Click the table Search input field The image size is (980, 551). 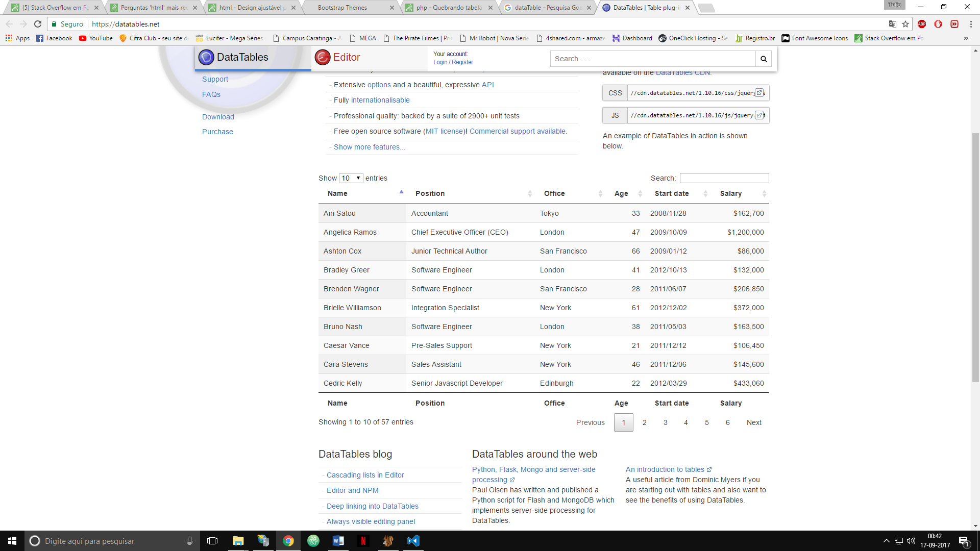pos(724,178)
